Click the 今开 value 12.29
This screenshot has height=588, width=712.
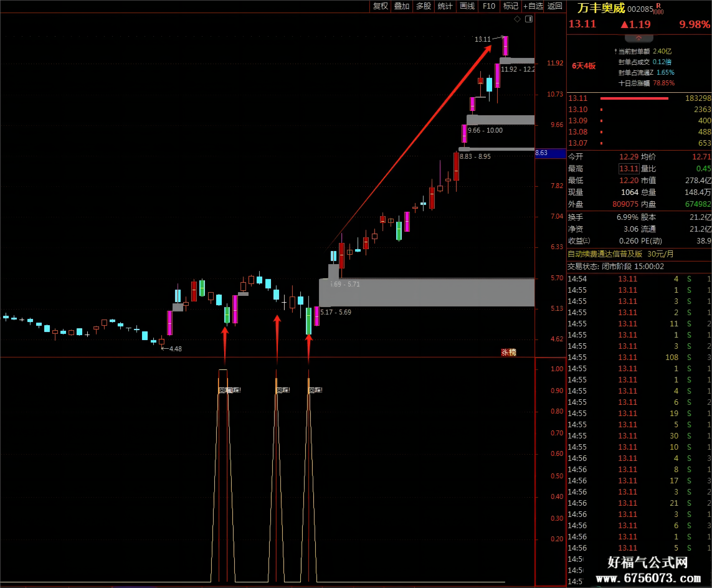coord(629,156)
